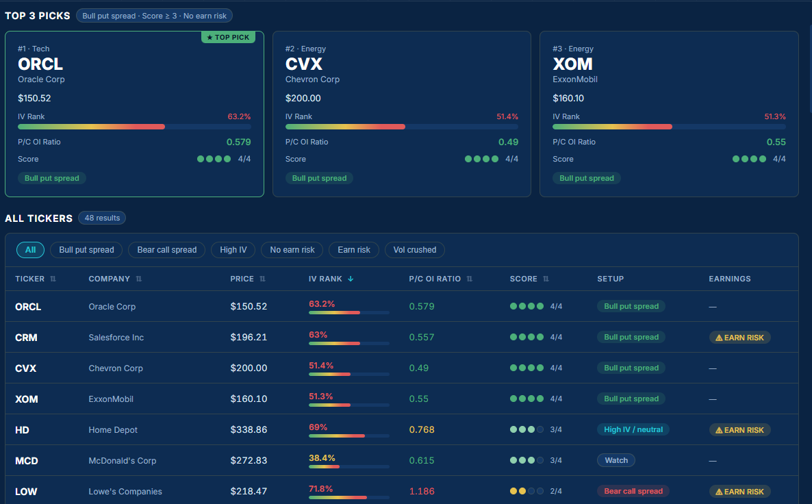
Task: Click IV Rank bar in LOW row
Action: (x=349, y=498)
